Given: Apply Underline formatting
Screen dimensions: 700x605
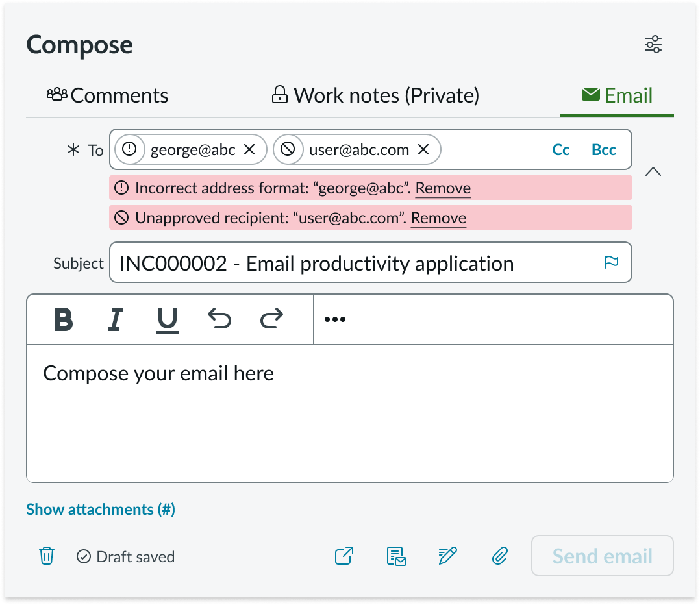Looking at the screenshot, I should tap(168, 319).
